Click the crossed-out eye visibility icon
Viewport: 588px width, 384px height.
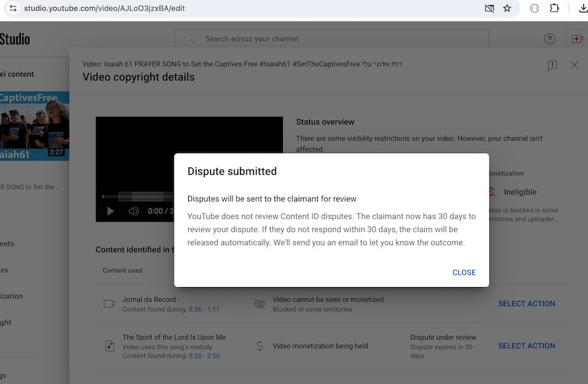[x=259, y=304]
